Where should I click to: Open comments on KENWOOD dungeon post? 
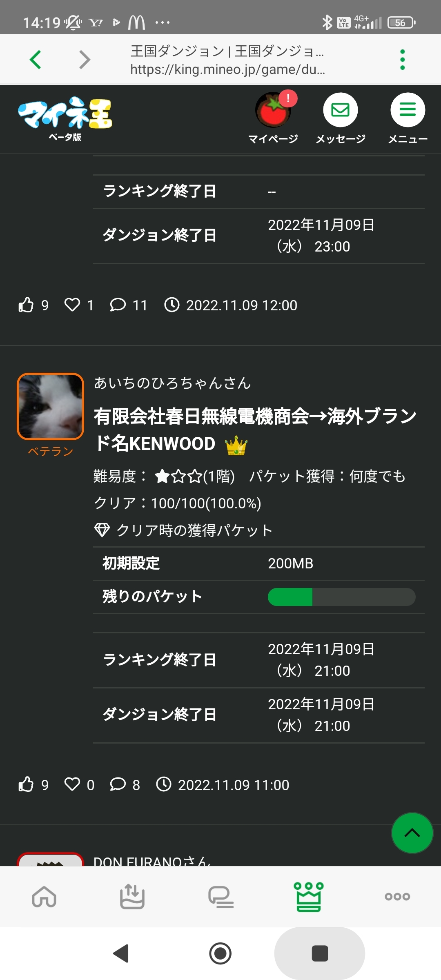coord(118,784)
